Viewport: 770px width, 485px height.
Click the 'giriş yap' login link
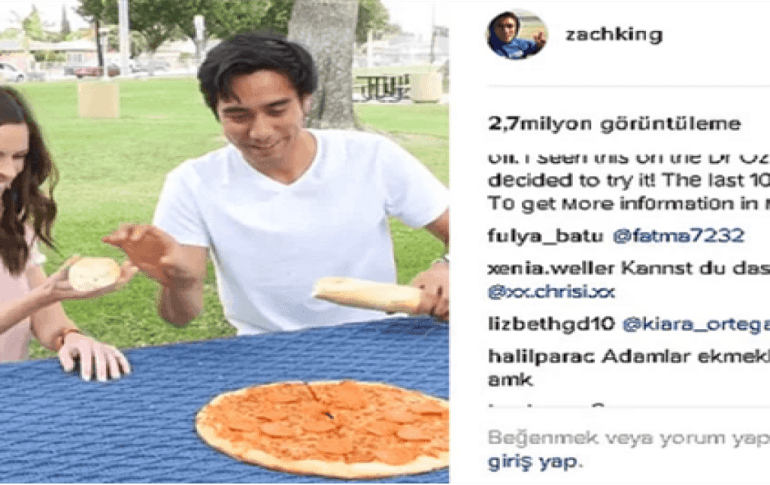tap(532, 462)
